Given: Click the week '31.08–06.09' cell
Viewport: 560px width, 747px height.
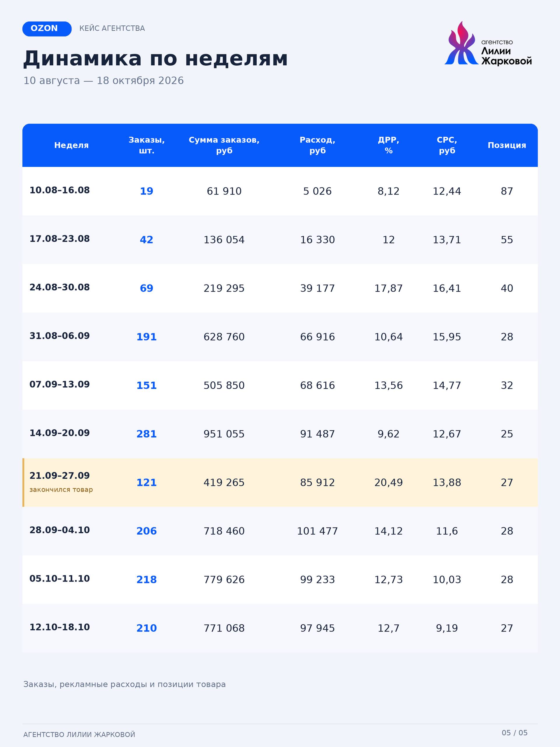Looking at the screenshot, I should pyautogui.click(x=60, y=336).
